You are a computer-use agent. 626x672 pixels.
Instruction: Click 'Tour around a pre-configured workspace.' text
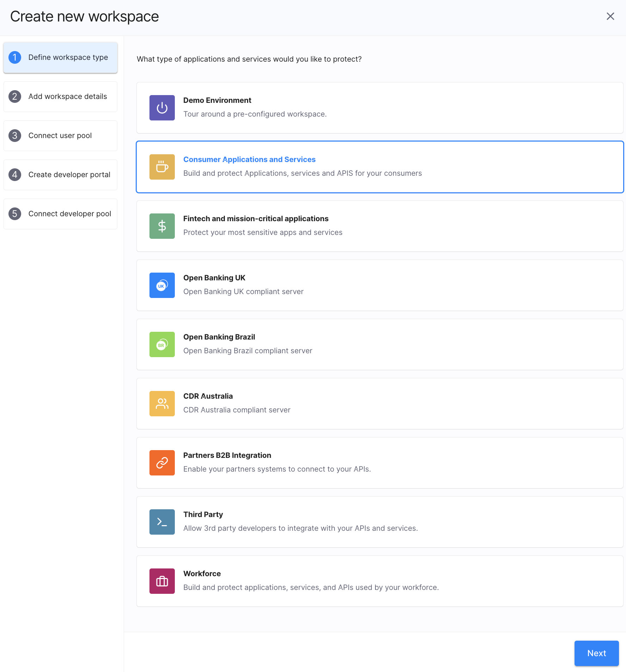[x=255, y=114]
